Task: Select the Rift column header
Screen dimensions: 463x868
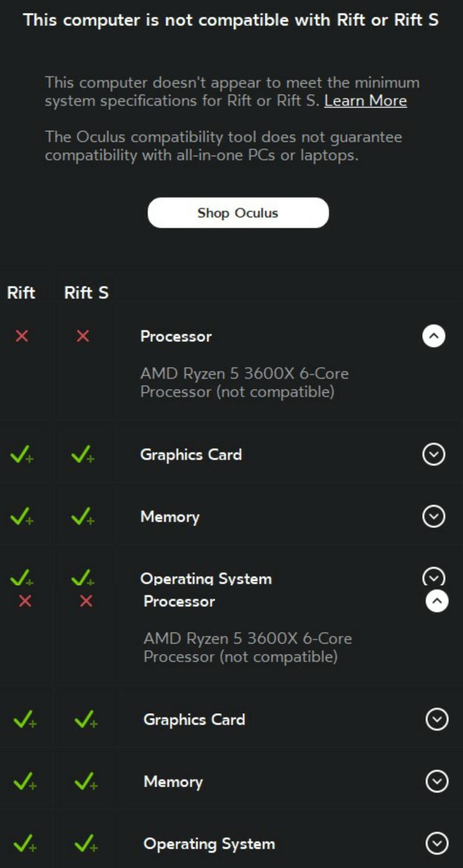Action: [21, 293]
